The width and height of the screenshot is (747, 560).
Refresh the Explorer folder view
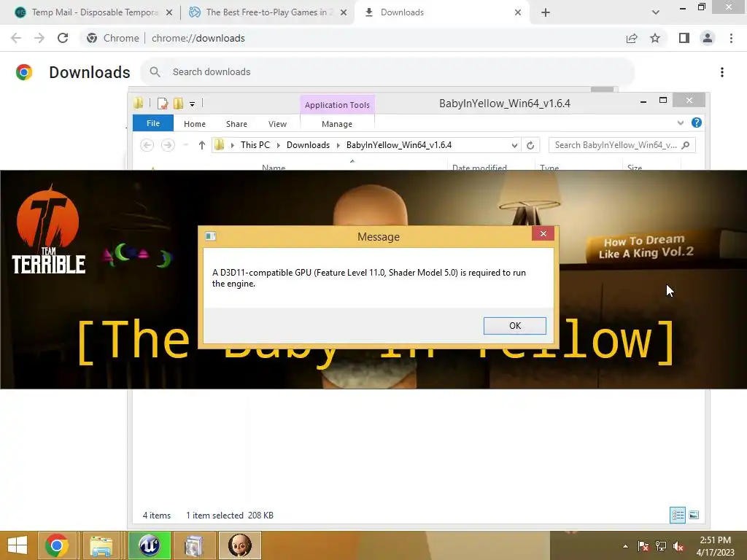pyautogui.click(x=530, y=145)
